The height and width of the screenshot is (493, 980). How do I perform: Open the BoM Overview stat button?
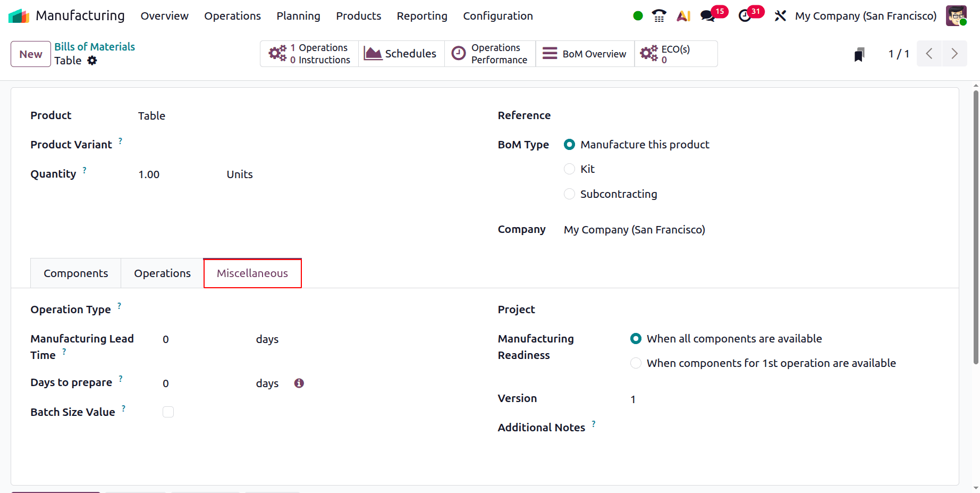point(585,54)
